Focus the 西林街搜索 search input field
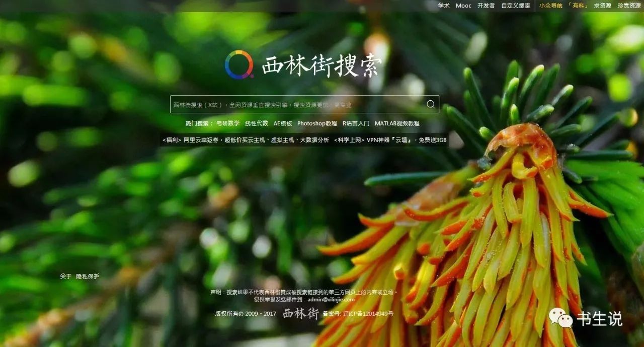644x347 pixels. 304,104
